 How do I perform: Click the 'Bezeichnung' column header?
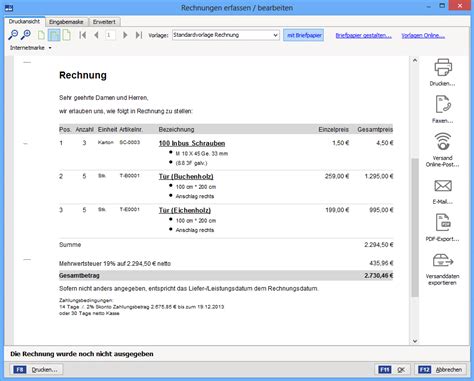[x=176, y=129]
